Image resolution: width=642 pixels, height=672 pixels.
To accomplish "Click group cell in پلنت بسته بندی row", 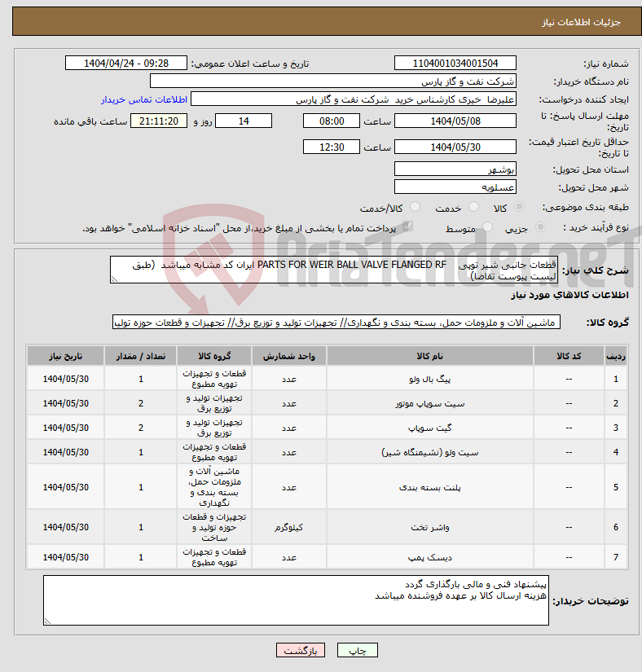I will pyautogui.click(x=214, y=487).
